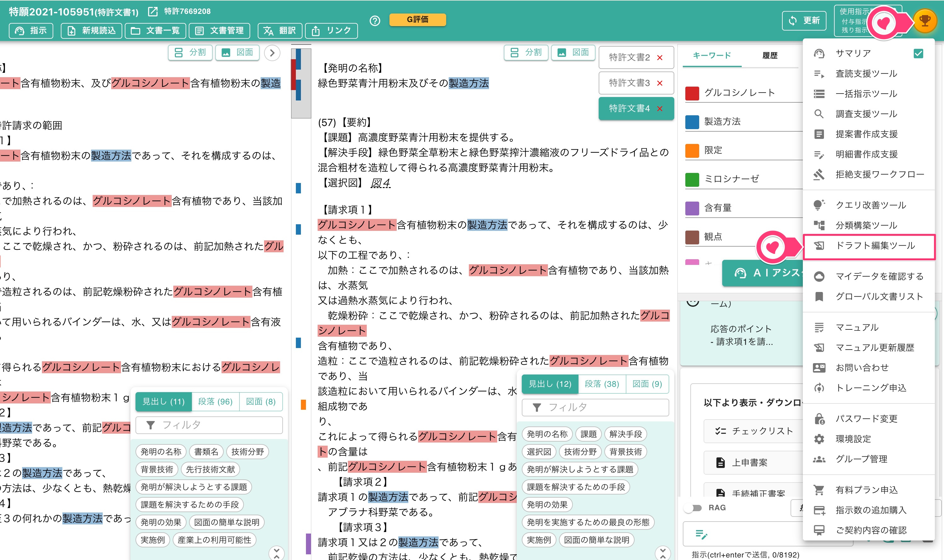Open 明細書作成支援 from the menu
The width and height of the screenshot is (944, 560).
tap(868, 154)
